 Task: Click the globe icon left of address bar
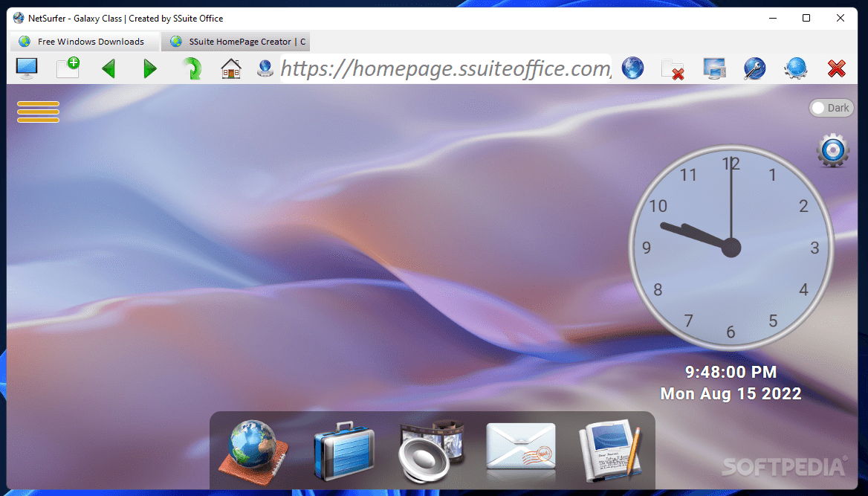265,68
